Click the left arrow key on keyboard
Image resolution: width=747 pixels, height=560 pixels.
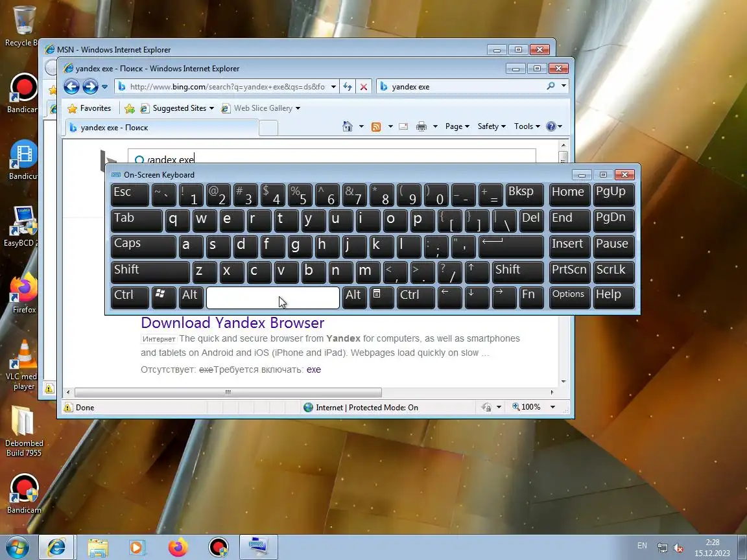450,297
